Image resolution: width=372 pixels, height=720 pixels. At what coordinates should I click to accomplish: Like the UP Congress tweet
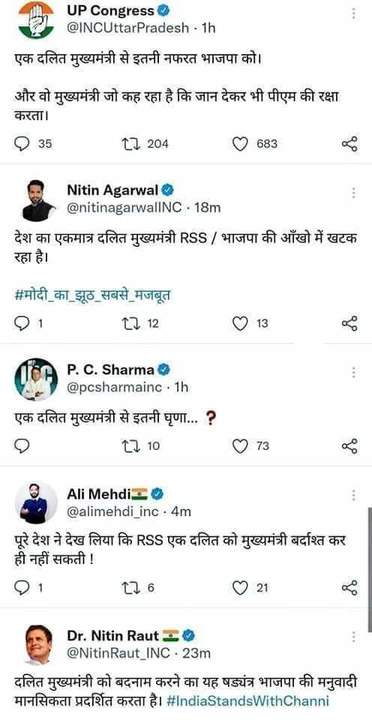coord(239,144)
